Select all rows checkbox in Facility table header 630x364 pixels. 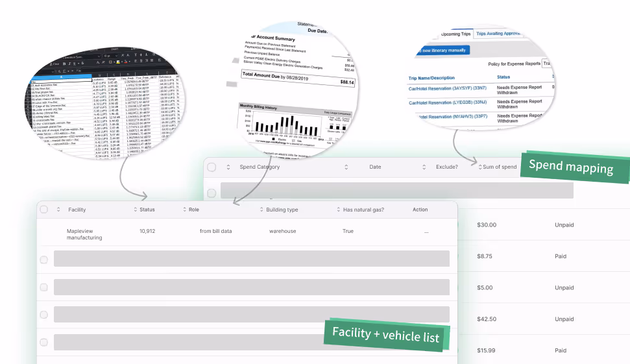click(x=43, y=210)
